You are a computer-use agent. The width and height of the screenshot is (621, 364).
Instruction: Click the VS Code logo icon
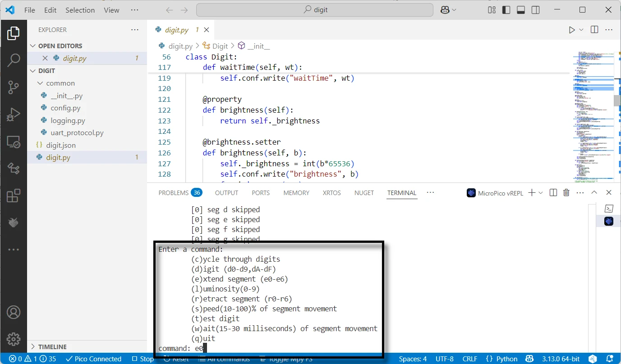(x=10, y=10)
